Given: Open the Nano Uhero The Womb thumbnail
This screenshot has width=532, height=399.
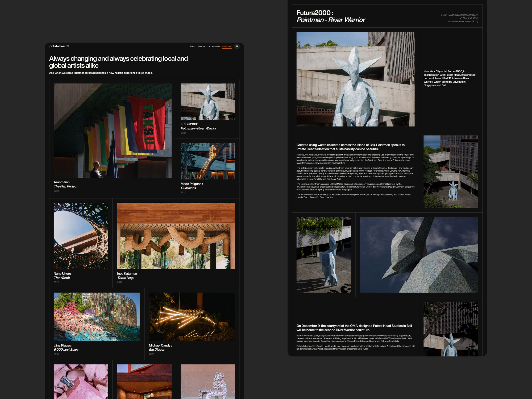Looking at the screenshot, I should tap(81, 236).
